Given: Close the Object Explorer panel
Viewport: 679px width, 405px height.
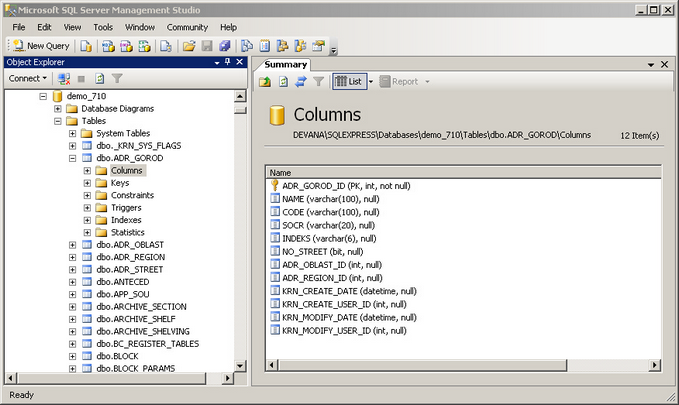Looking at the screenshot, I should (239, 62).
